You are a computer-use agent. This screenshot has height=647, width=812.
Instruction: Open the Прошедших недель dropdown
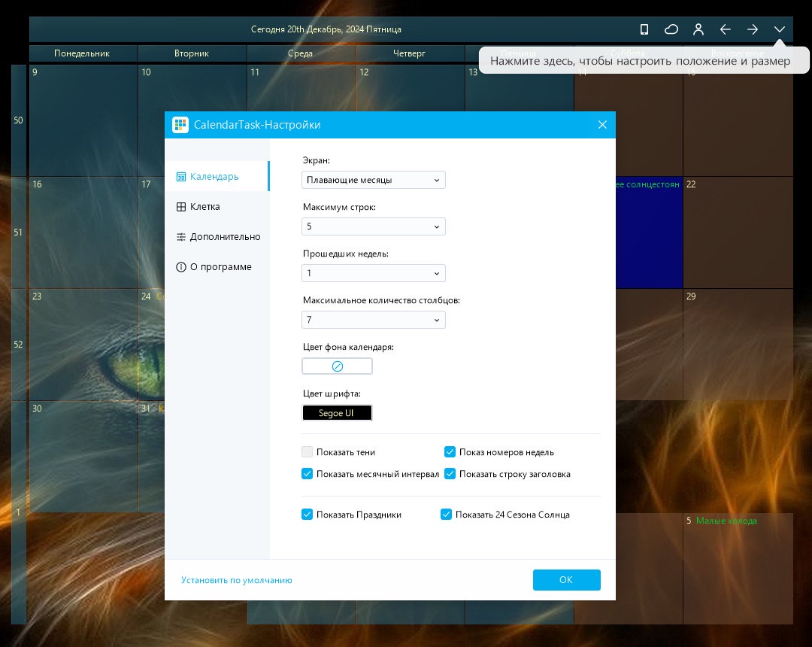pyautogui.click(x=374, y=273)
